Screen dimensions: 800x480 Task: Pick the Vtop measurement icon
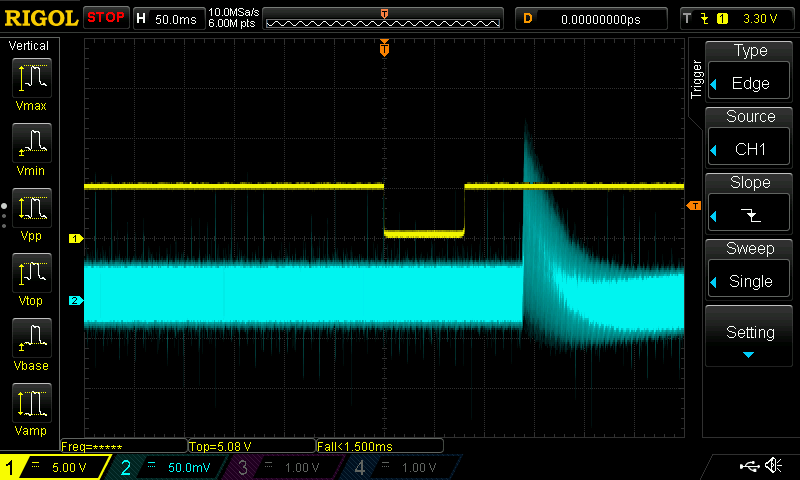35,279
